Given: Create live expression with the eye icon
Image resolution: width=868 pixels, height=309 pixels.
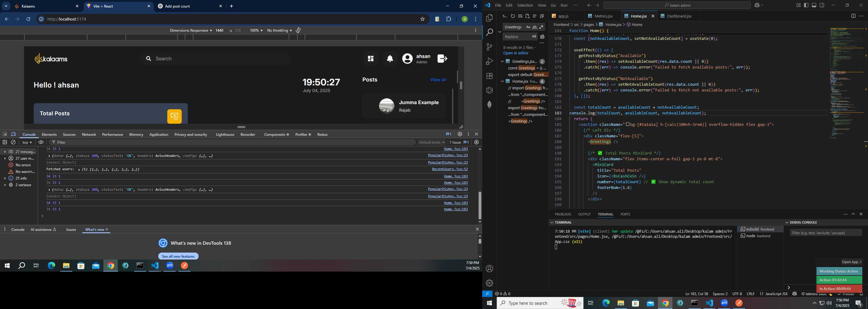Looking at the screenshot, I should point(41,142).
